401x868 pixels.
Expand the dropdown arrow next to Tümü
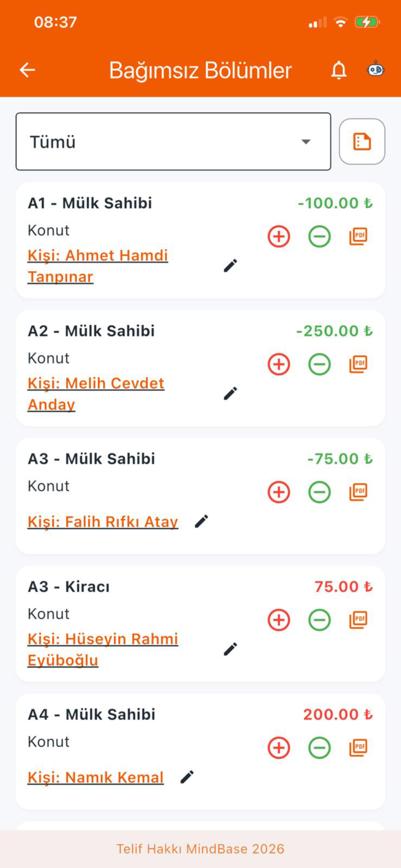point(306,142)
